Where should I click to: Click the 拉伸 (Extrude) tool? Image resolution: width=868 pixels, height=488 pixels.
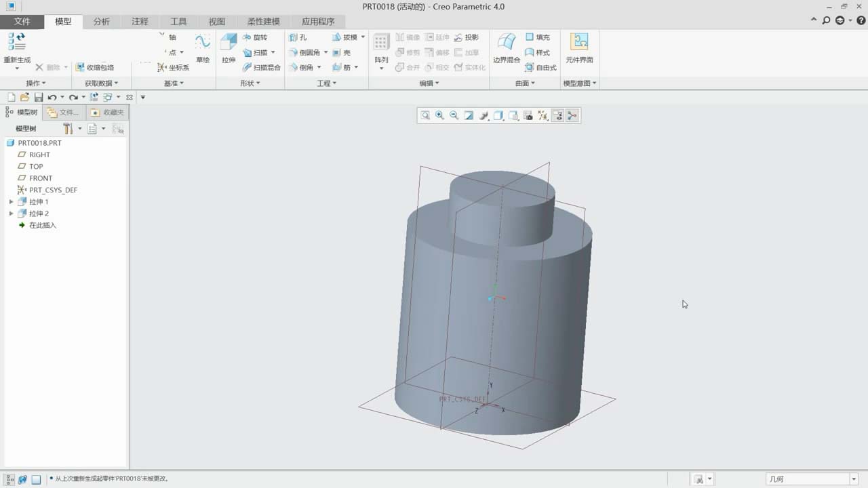(x=229, y=49)
